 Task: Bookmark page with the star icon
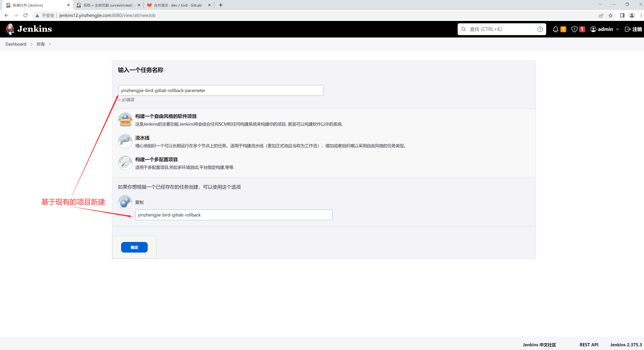(x=610, y=16)
